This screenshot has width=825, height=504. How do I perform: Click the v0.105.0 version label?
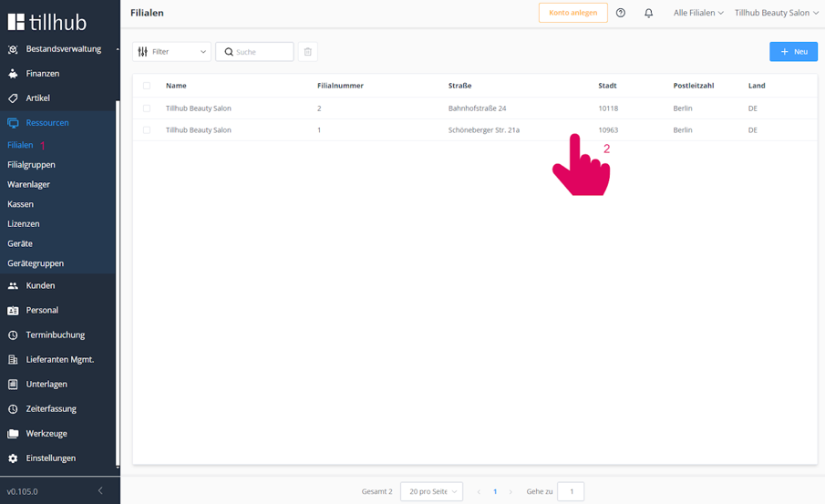point(22,491)
